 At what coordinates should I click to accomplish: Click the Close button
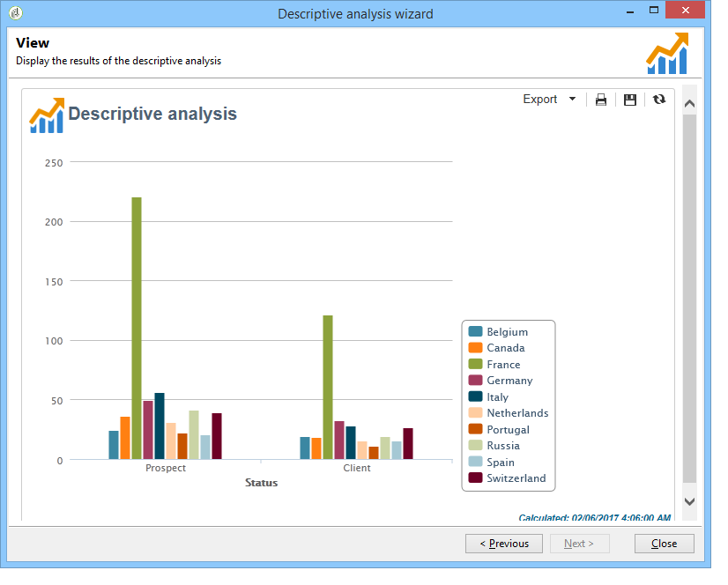tap(664, 544)
